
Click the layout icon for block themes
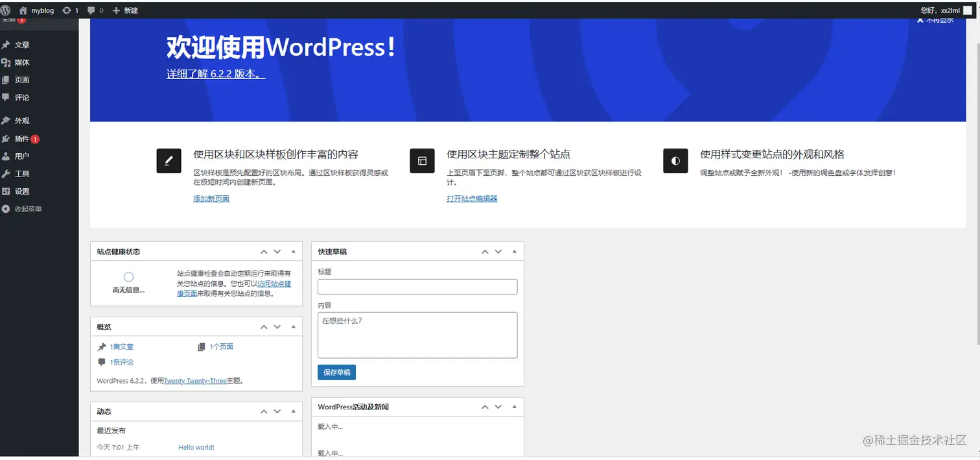pos(422,160)
